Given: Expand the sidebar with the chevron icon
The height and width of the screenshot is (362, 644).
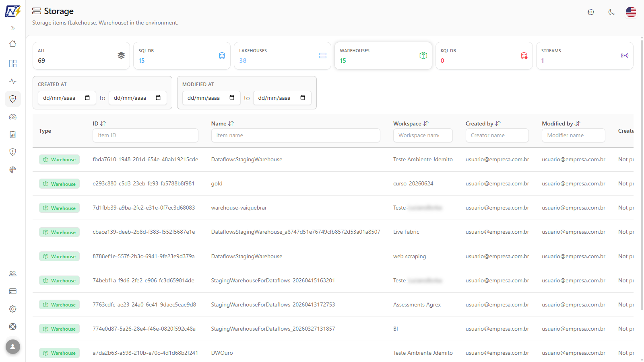Looking at the screenshot, I should pyautogui.click(x=13, y=28).
